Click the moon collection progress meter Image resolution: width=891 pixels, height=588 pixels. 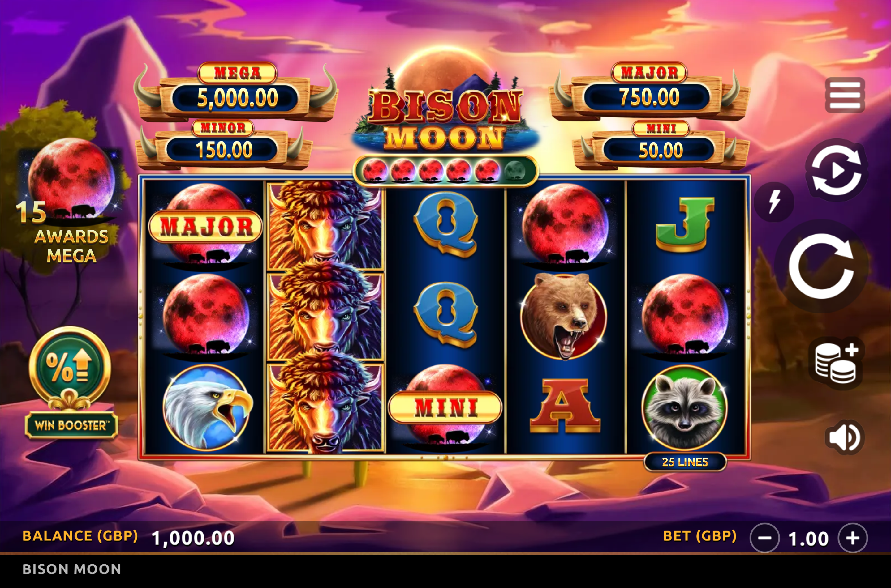(x=445, y=171)
